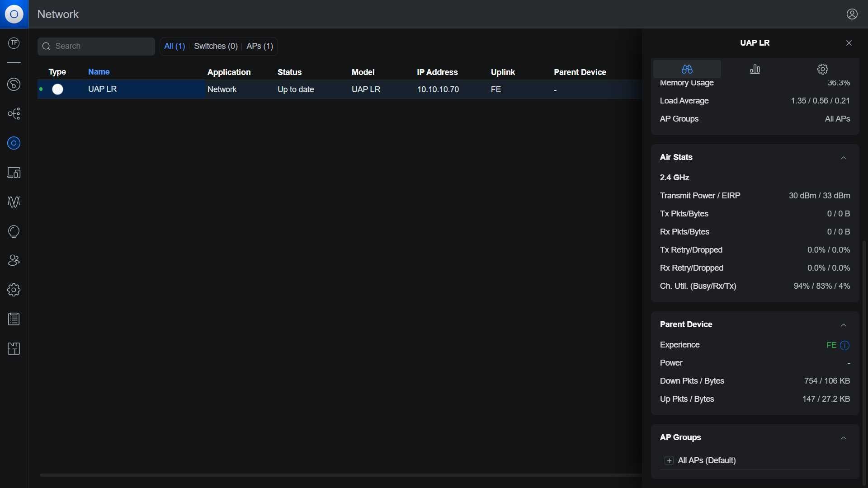Collapse the AP Groups section
Image resolution: width=868 pixels, height=488 pixels.
pos(844,438)
